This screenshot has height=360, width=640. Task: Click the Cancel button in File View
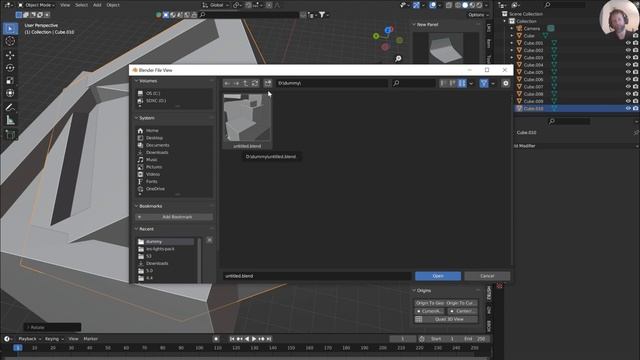click(487, 276)
